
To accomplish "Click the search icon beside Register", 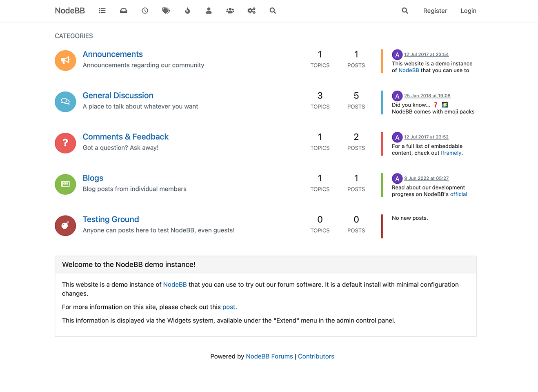I will pos(405,11).
